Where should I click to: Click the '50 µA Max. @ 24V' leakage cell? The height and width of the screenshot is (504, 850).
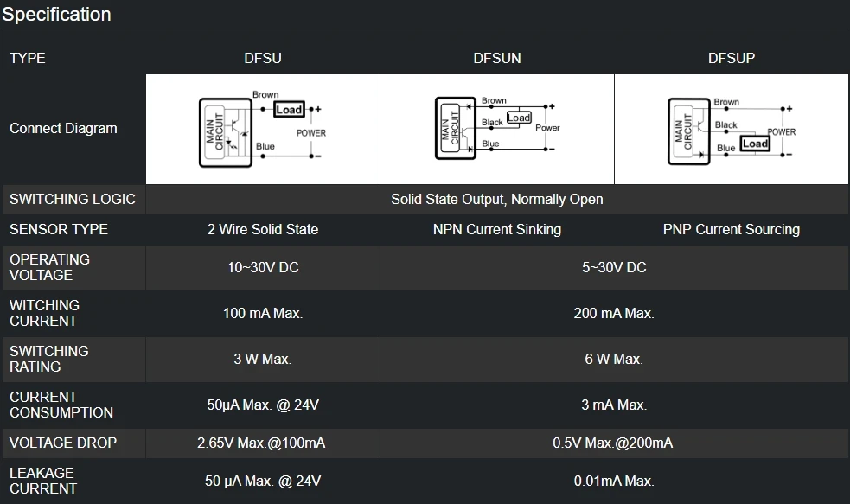click(263, 481)
